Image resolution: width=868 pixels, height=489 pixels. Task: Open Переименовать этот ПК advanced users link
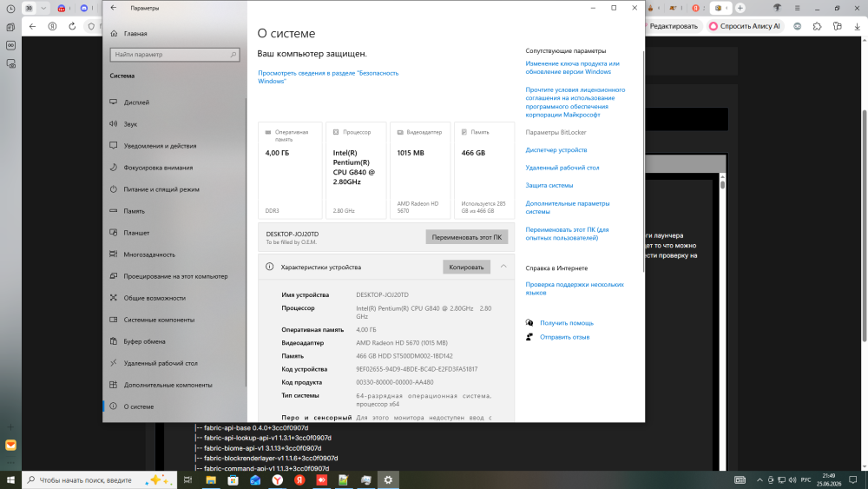[x=567, y=234]
